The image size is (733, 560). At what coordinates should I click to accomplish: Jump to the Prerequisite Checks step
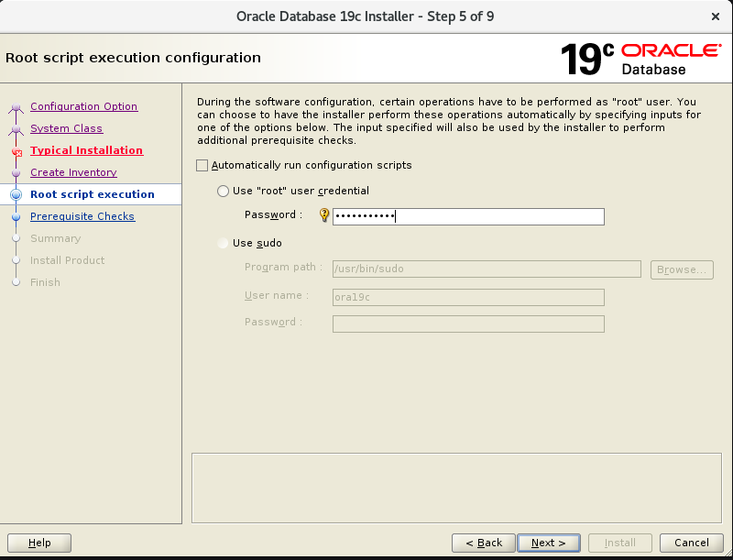[82, 216]
